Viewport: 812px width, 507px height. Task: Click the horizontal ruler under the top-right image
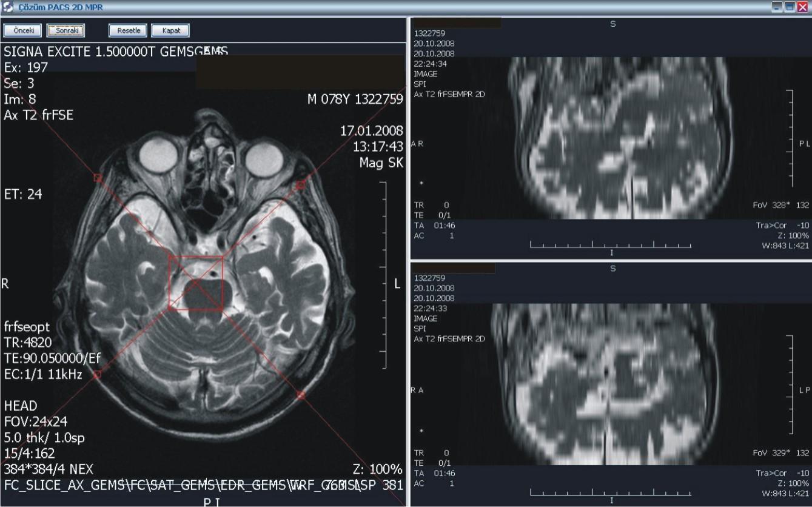611,245
